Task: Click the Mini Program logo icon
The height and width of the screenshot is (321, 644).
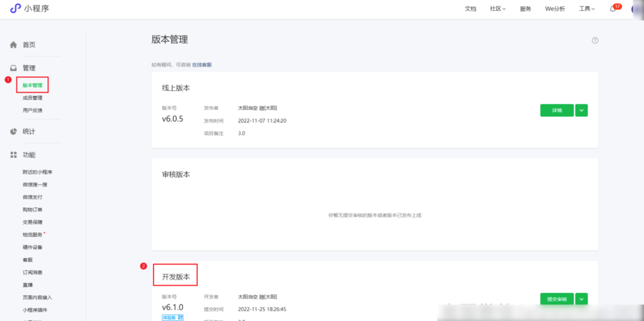Action: point(15,8)
